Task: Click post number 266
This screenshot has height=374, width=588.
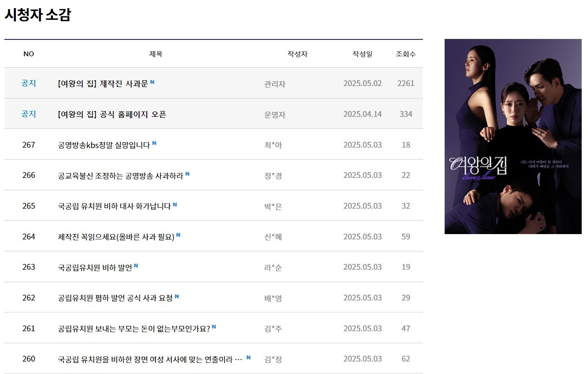Action: 29,175
